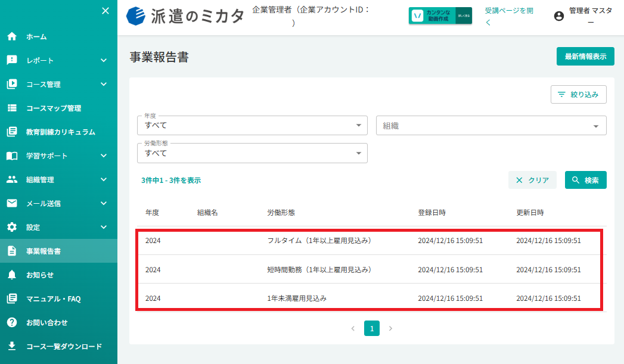Click the download icon for コース一覧ダウンロード
The image size is (624, 364).
pos(12,346)
